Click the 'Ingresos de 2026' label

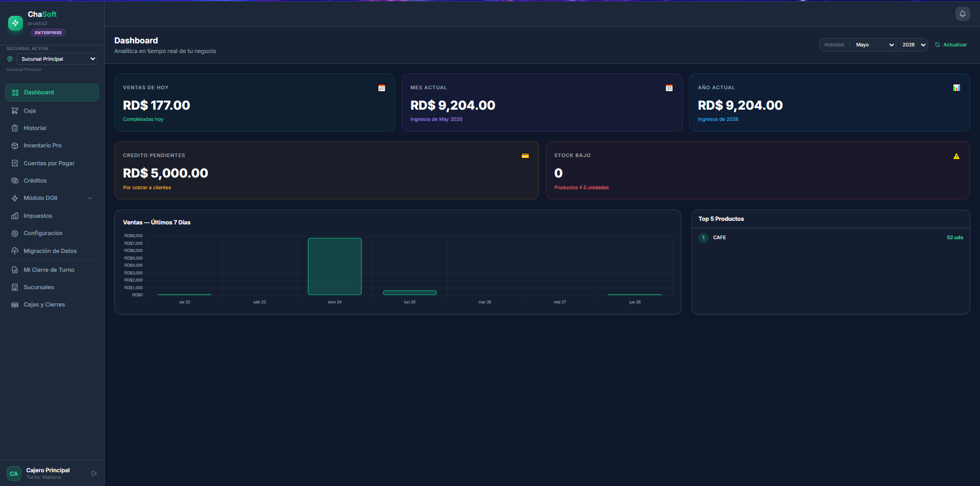[x=718, y=119]
